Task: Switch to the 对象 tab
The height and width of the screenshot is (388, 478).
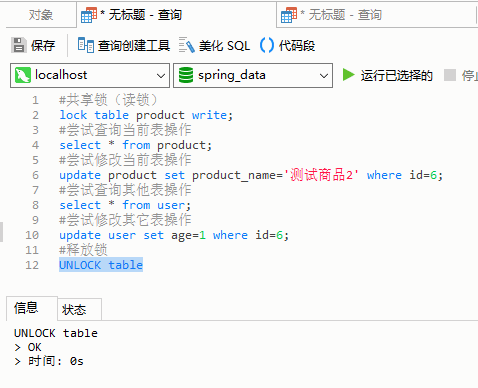Action: click(x=41, y=15)
